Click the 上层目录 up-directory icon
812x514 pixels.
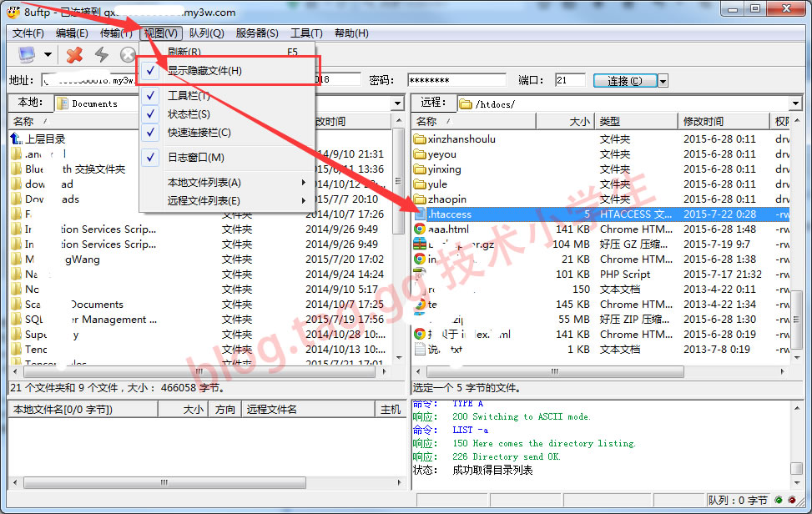(x=17, y=139)
